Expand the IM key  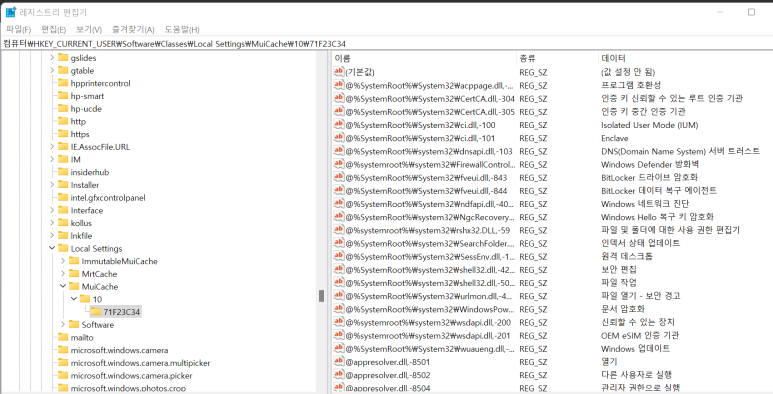[x=52, y=159]
